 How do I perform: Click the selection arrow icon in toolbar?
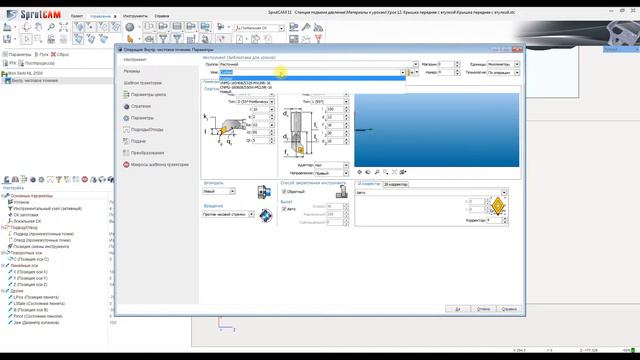27,39
